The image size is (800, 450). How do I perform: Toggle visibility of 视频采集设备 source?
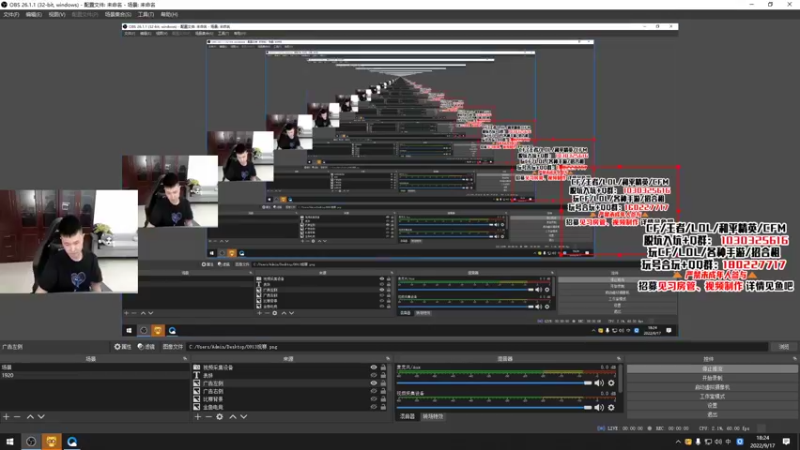(x=373, y=367)
